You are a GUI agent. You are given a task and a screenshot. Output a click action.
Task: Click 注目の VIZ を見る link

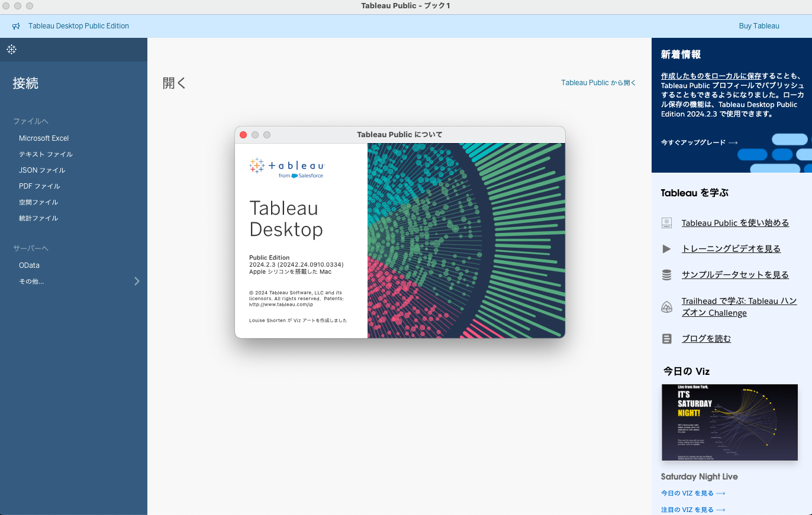pyautogui.click(x=693, y=510)
